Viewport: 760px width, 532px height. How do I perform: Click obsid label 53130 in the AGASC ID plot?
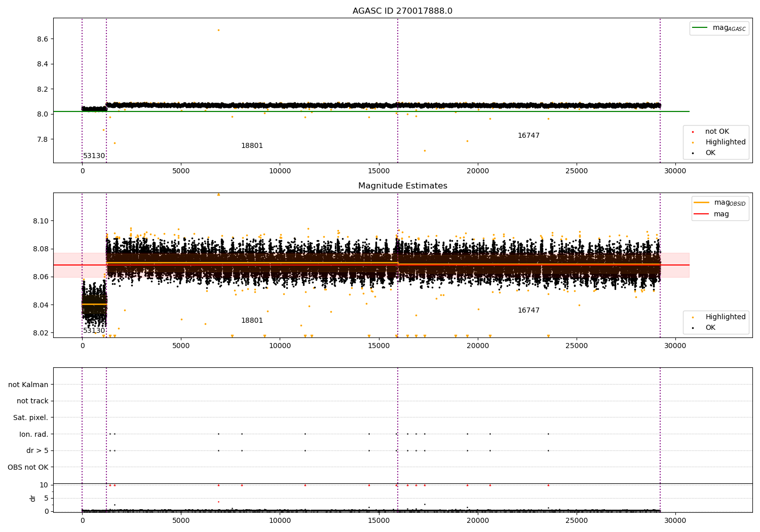coord(94,156)
